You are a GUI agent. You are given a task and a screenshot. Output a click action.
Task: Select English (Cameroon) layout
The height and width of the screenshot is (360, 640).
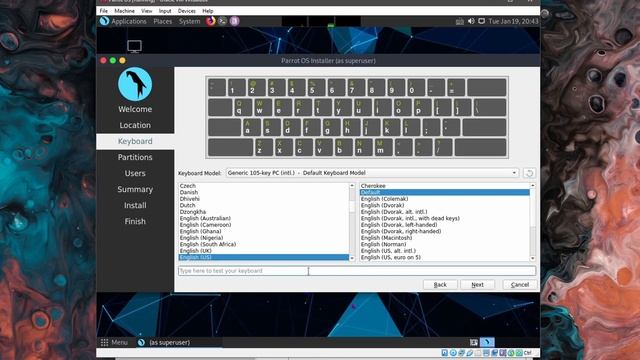[x=264, y=225]
